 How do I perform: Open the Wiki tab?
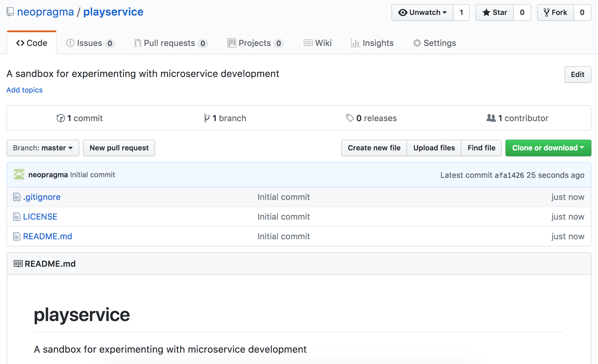318,43
